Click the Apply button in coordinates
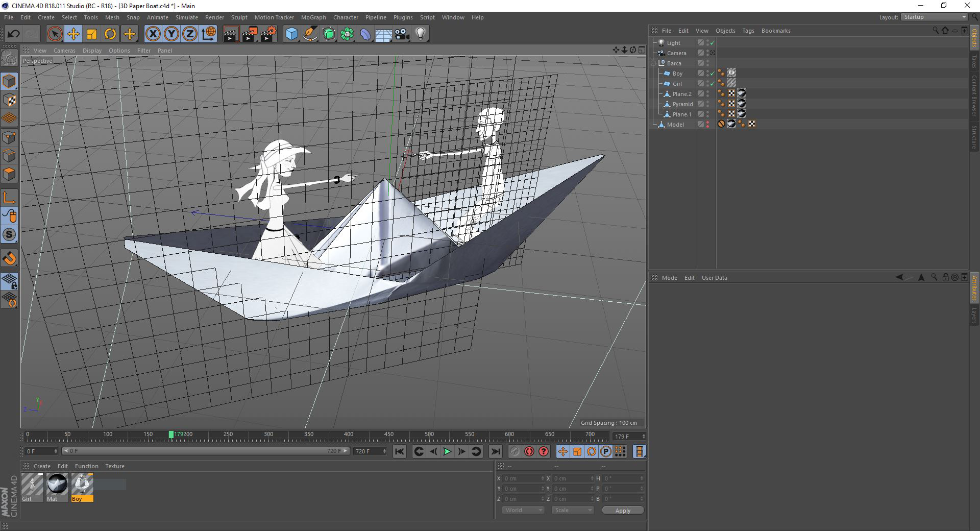The width and height of the screenshot is (980, 531). pyautogui.click(x=623, y=510)
